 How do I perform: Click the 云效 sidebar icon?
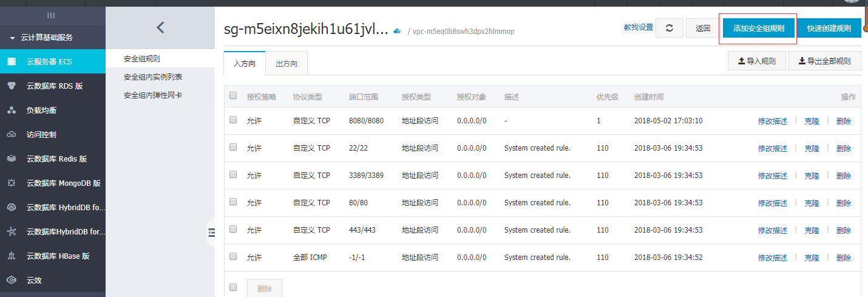click(11, 280)
